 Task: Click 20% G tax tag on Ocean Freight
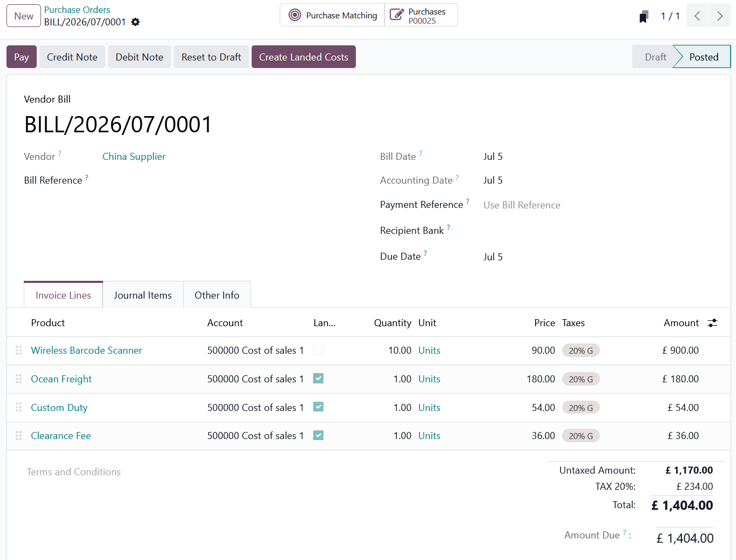pos(581,379)
